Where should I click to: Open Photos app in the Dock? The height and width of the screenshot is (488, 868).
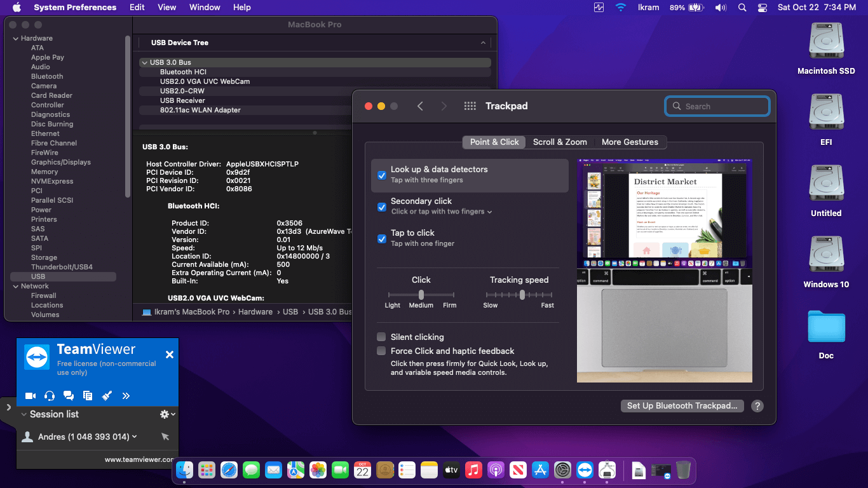click(318, 470)
